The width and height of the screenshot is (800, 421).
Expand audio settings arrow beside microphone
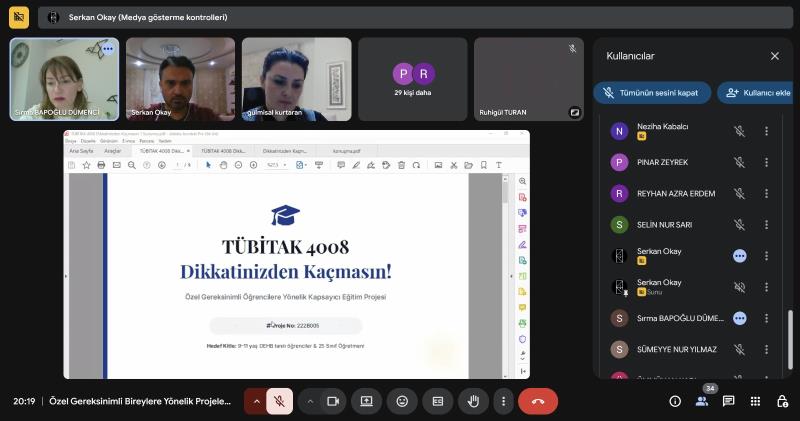(257, 401)
